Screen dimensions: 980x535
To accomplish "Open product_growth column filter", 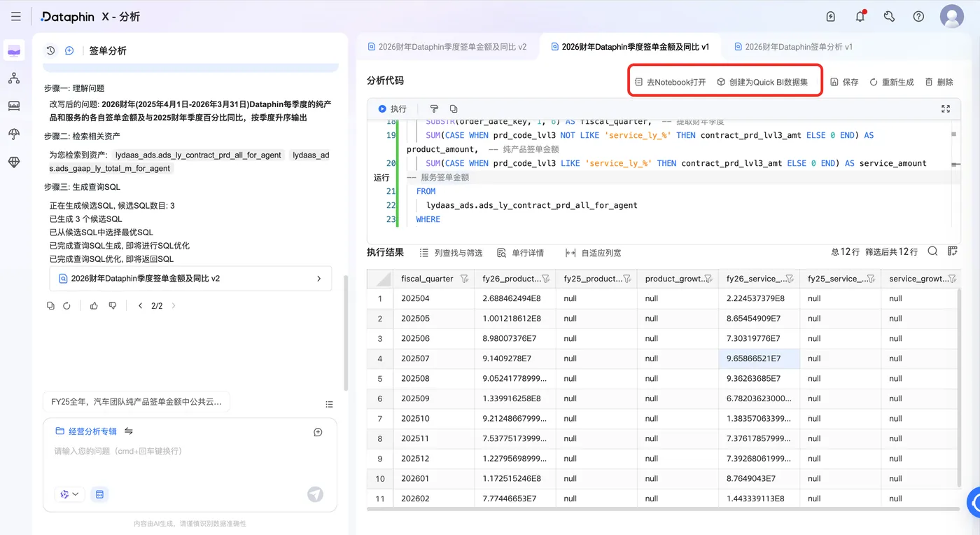I will point(708,279).
